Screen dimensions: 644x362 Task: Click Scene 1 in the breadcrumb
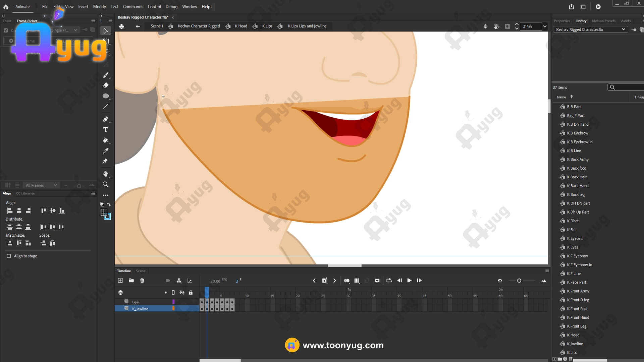(157, 26)
